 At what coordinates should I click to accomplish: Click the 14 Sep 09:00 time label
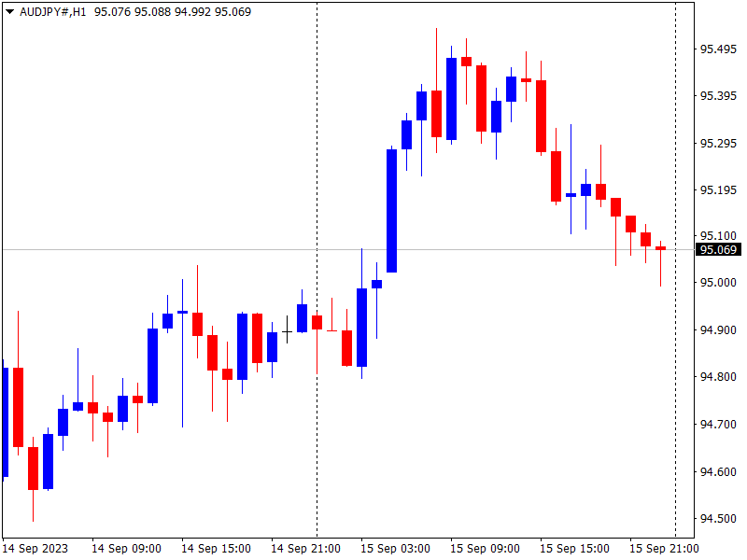click(x=126, y=549)
